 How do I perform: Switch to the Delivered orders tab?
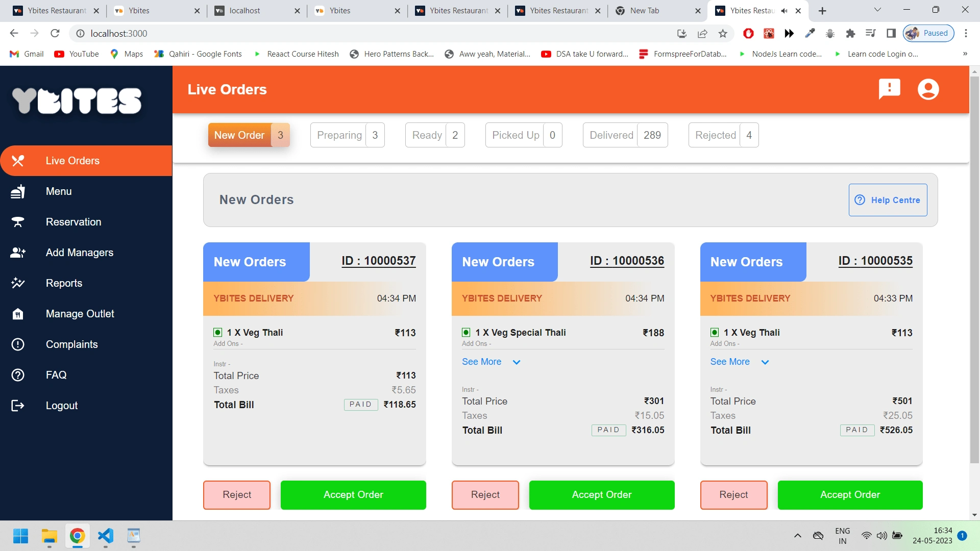click(625, 135)
